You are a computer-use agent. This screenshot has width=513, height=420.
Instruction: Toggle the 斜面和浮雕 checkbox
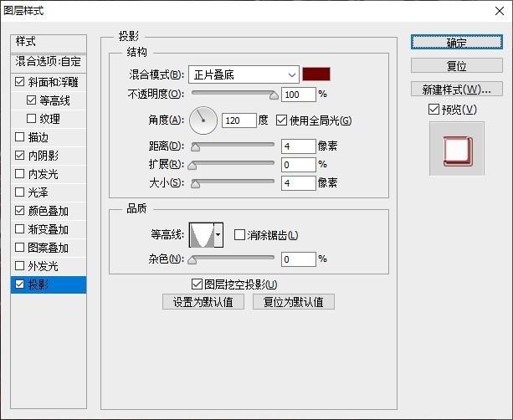20,82
